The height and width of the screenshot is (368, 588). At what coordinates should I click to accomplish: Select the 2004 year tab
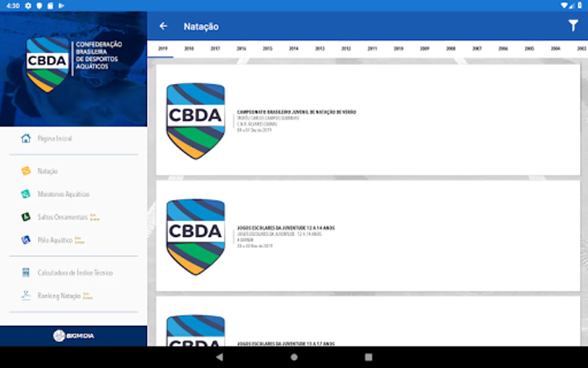point(555,48)
